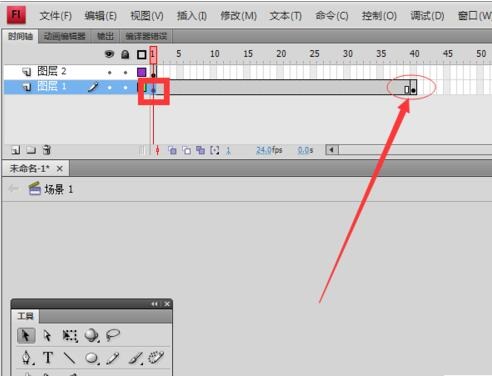
Task: Switch to the 输出 tab
Action: pos(105,36)
